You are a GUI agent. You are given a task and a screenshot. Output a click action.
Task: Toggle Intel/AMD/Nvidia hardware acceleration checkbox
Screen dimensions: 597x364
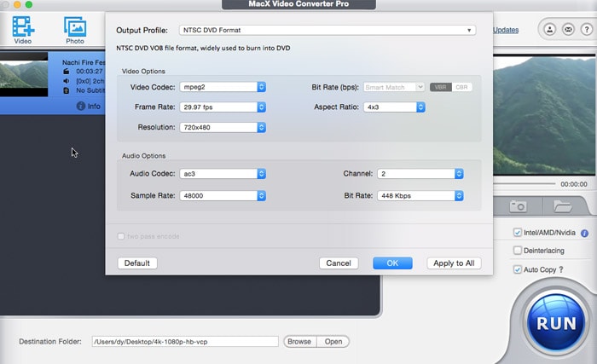(x=517, y=233)
